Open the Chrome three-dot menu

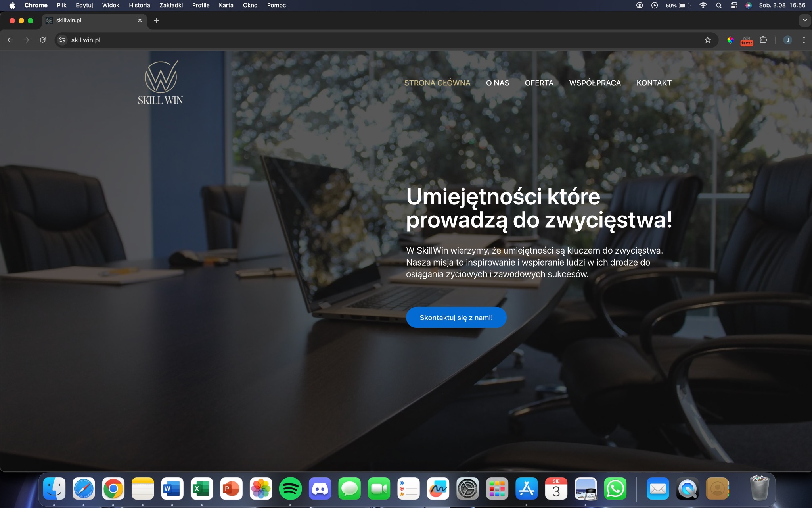pos(804,40)
